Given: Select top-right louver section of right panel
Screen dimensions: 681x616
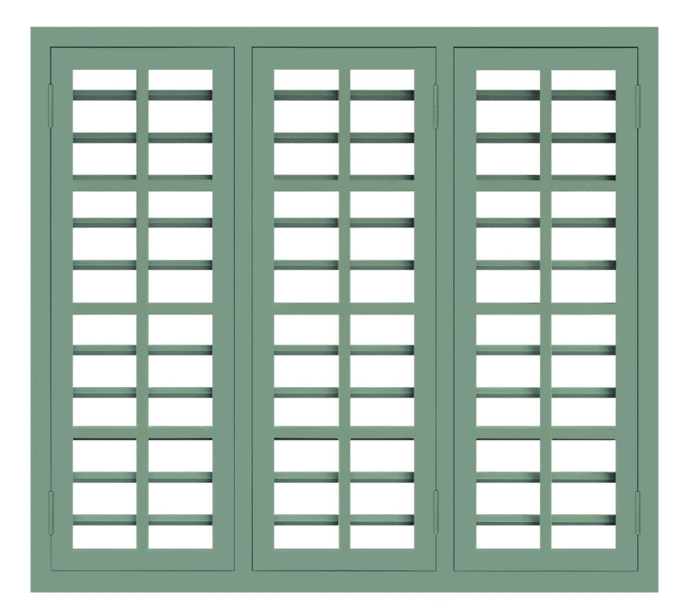Looking at the screenshot, I should (x=583, y=124).
